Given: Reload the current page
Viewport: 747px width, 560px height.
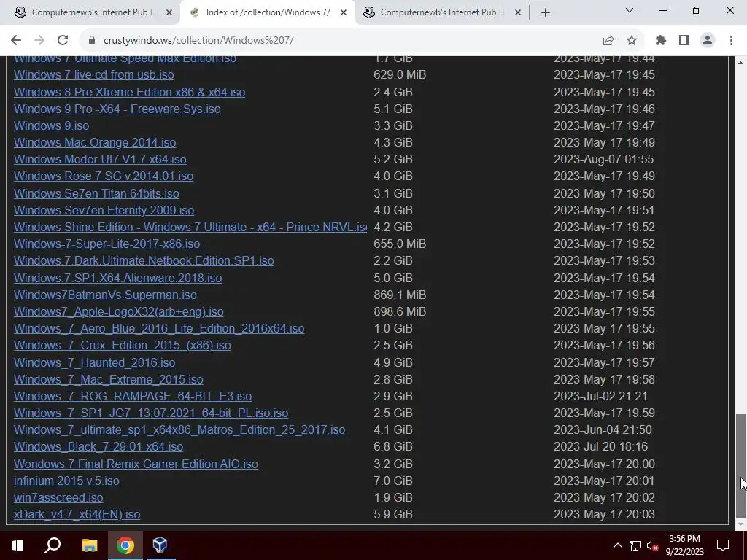Looking at the screenshot, I should click(x=63, y=41).
